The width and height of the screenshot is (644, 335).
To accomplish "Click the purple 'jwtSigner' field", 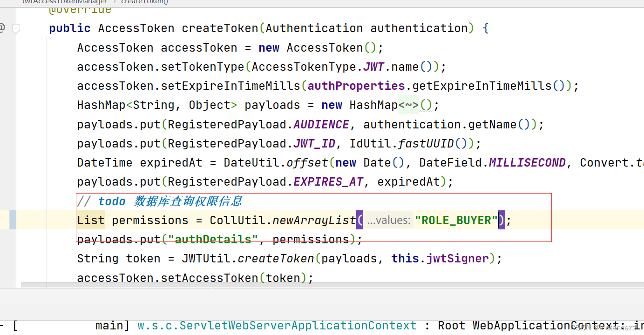I will tap(458, 259).
